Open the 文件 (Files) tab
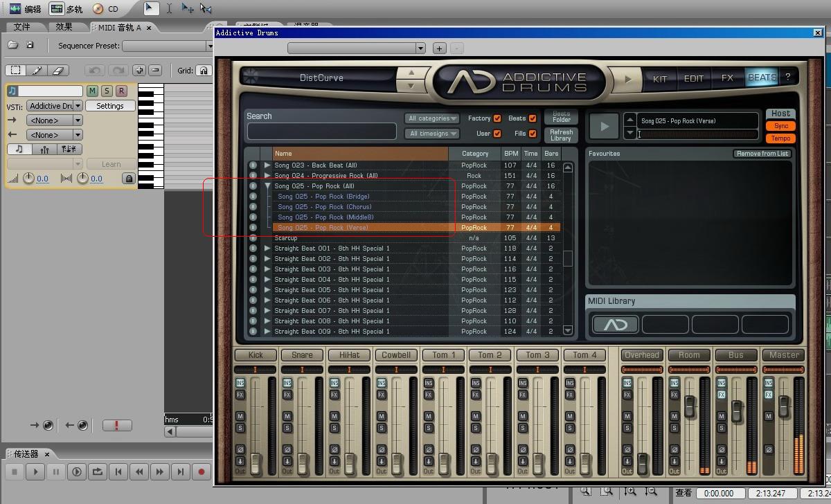831x504 pixels. tap(22, 27)
